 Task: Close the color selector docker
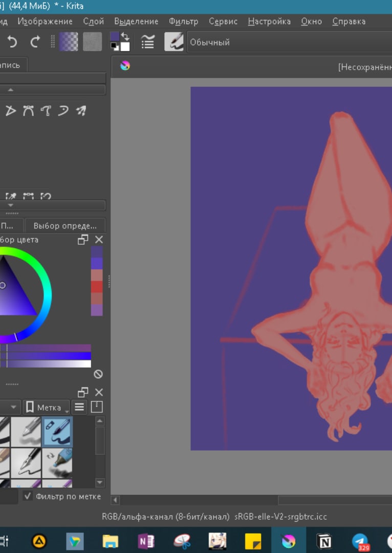(x=99, y=240)
